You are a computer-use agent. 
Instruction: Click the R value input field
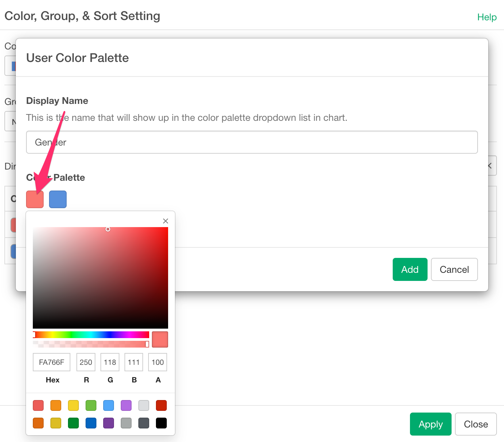pyautogui.click(x=86, y=362)
